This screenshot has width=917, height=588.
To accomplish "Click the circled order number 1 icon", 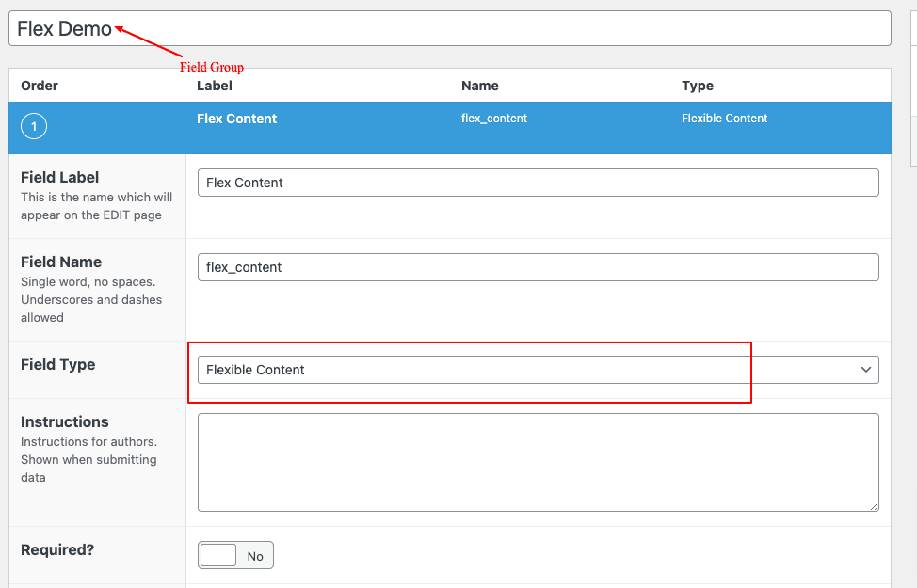I will coord(34,126).
